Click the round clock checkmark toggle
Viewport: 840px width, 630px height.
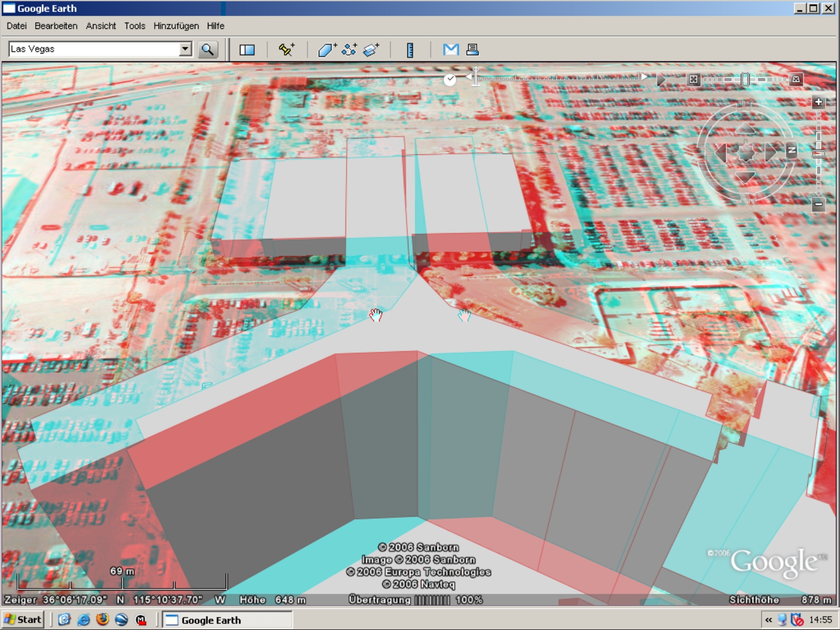click(450, 79)
